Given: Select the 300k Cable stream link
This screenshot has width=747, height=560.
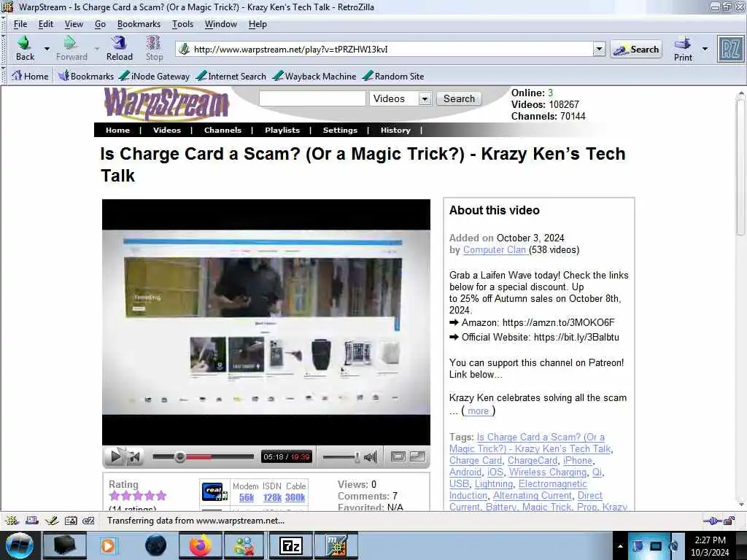Looking at the screenshot, I should click(295, 497).
